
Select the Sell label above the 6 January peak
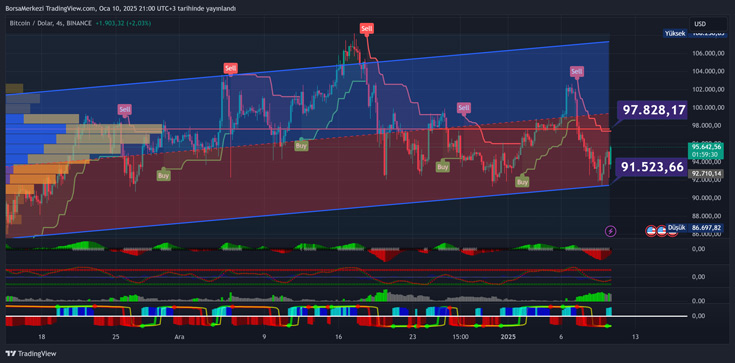[x=577, y=71]
